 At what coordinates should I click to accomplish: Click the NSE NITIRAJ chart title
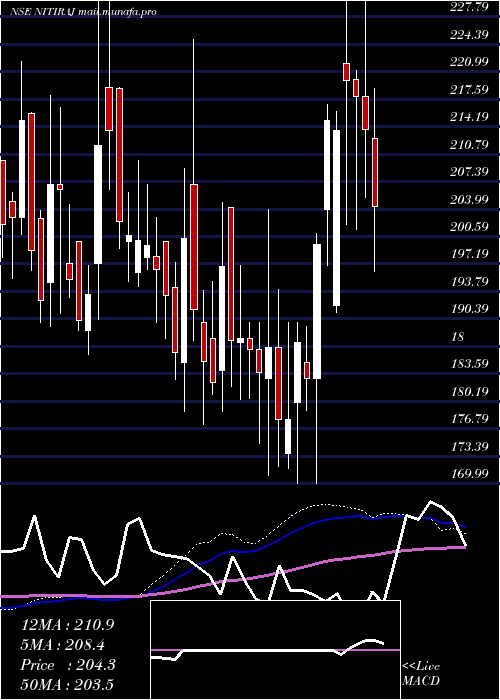[x=83, y=12]
